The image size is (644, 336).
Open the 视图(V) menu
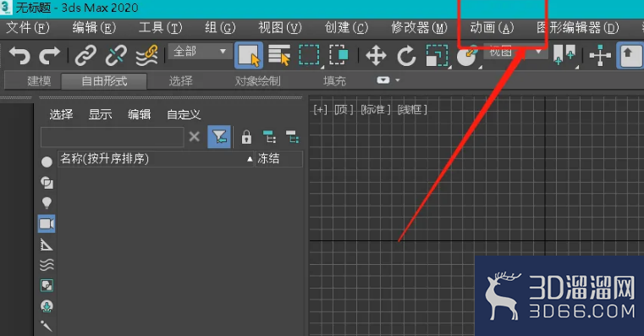[280, 28]
